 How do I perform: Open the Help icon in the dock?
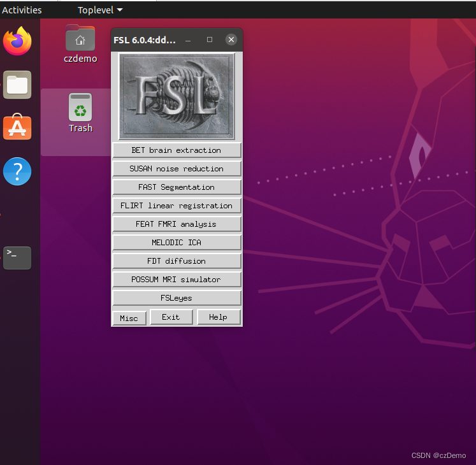coord(17,171)
